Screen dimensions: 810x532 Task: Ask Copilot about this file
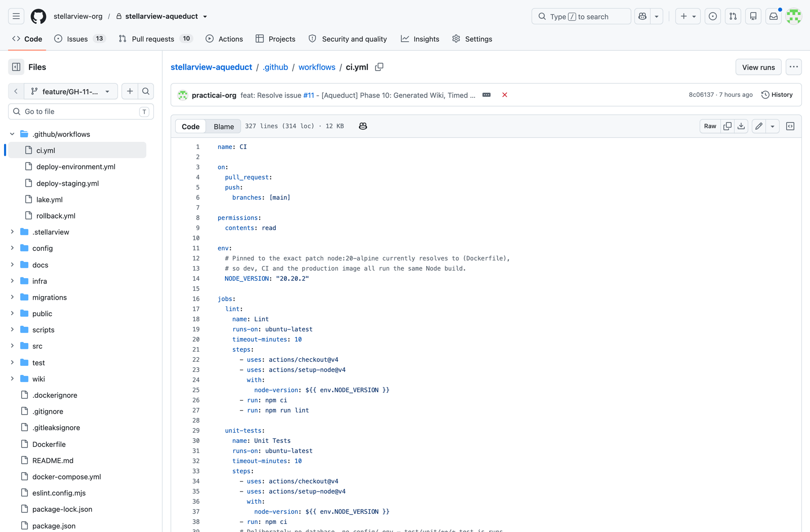tap(363, 126)
